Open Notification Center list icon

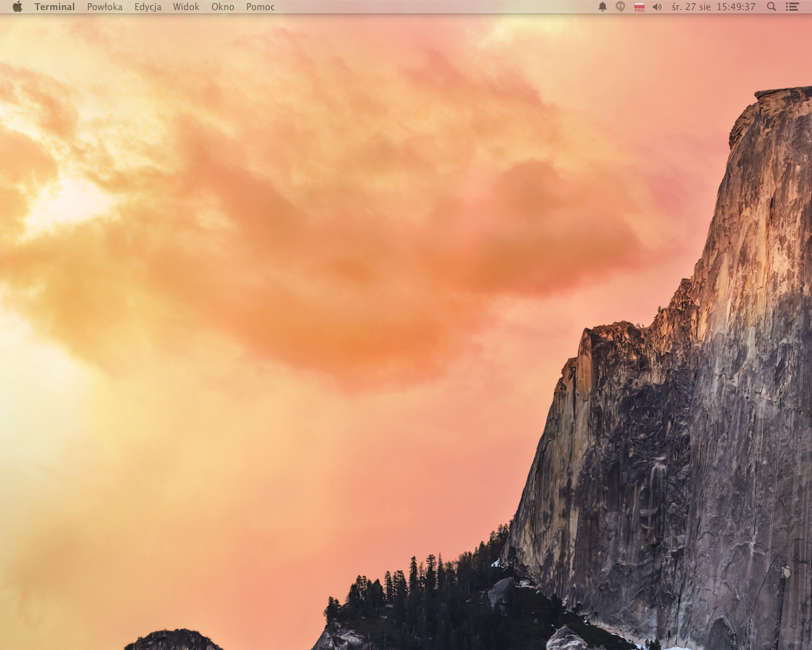(x=792, y=6)
